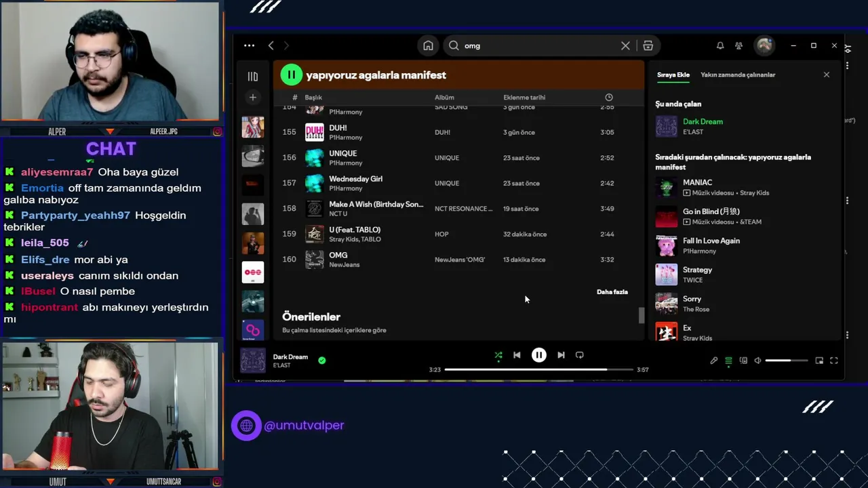Viewport: 868px width, 488px height.
Task: Open the Spotify three-dots menu
Action: pyautogui.click(x=249, y=45)
